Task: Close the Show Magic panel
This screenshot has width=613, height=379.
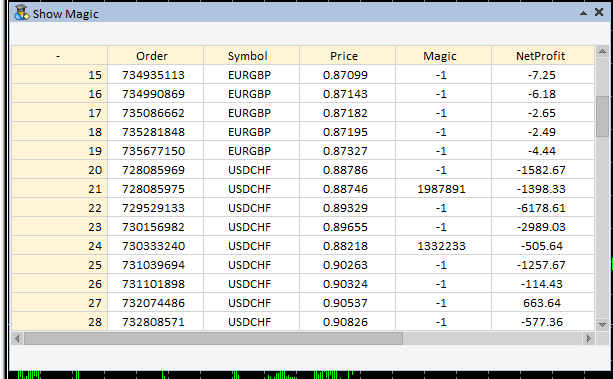Action: [599, 13]
